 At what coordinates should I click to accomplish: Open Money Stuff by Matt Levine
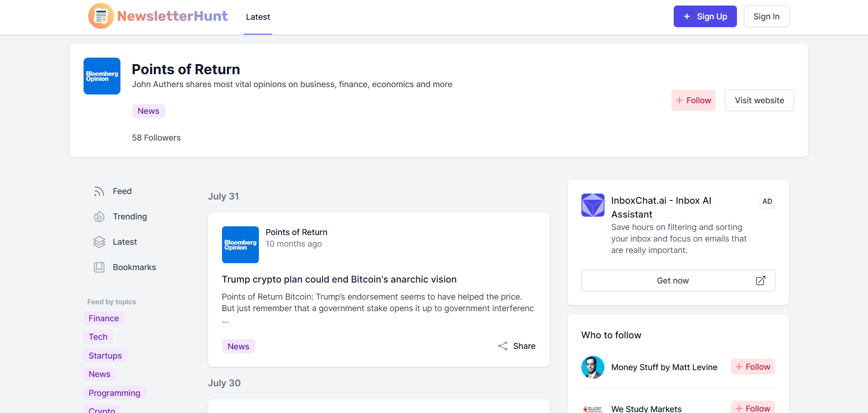click(664, 367)
